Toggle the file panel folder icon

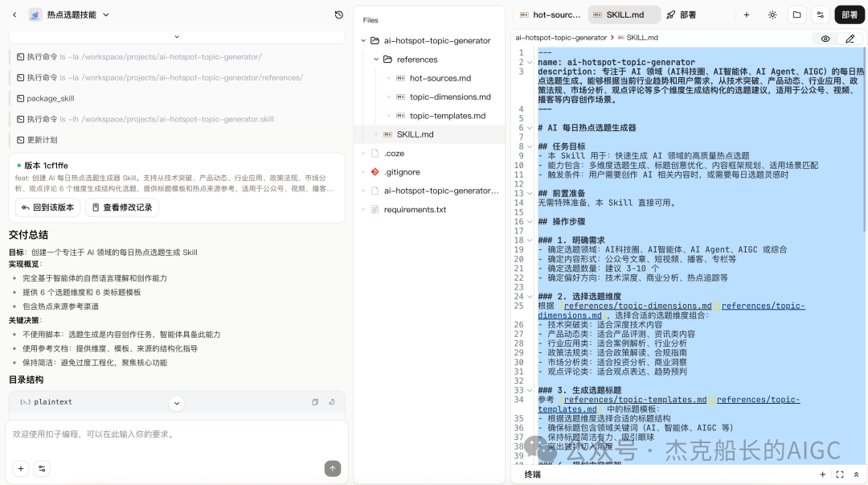pyautogui.click(x=796, y=15)
